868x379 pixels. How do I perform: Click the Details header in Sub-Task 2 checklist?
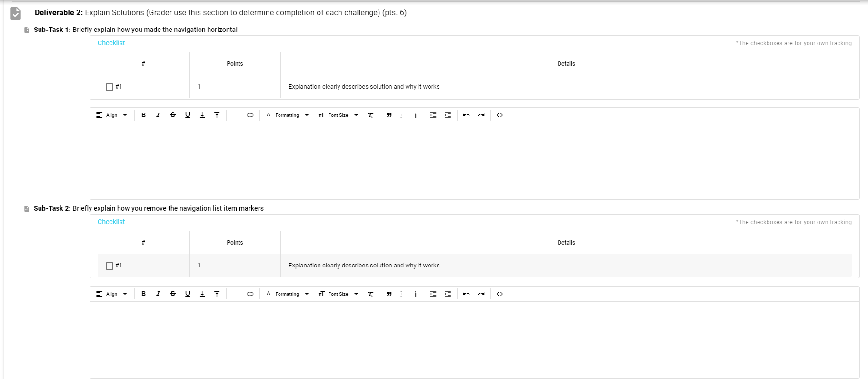coord(566,243)
